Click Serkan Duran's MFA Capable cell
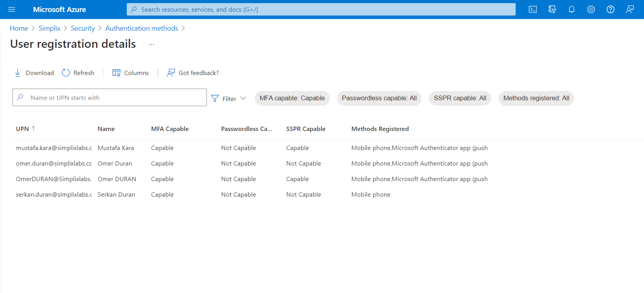The image size is (644, 293). (x=163, y=195)
